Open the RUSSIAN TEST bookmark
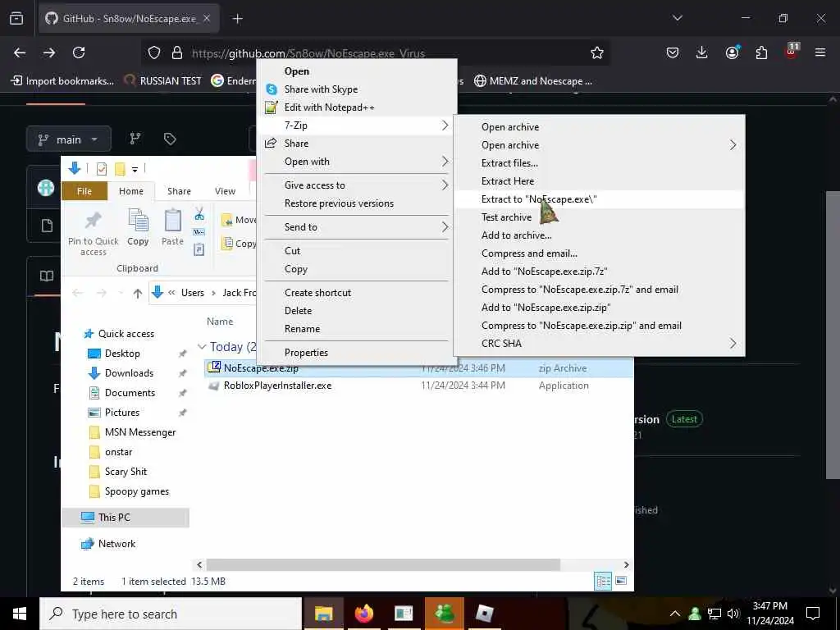840x630 pixels. coord(163,81)
